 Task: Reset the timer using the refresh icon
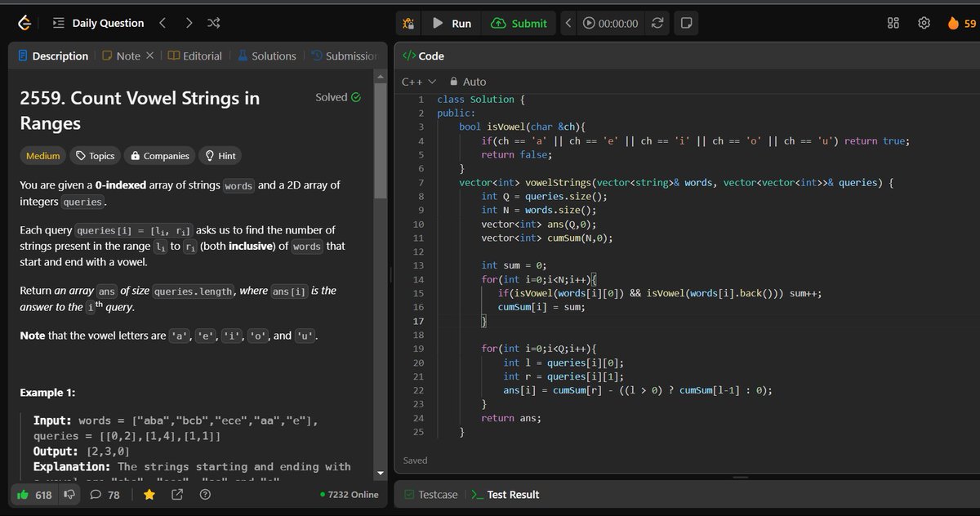pos(657,23)
